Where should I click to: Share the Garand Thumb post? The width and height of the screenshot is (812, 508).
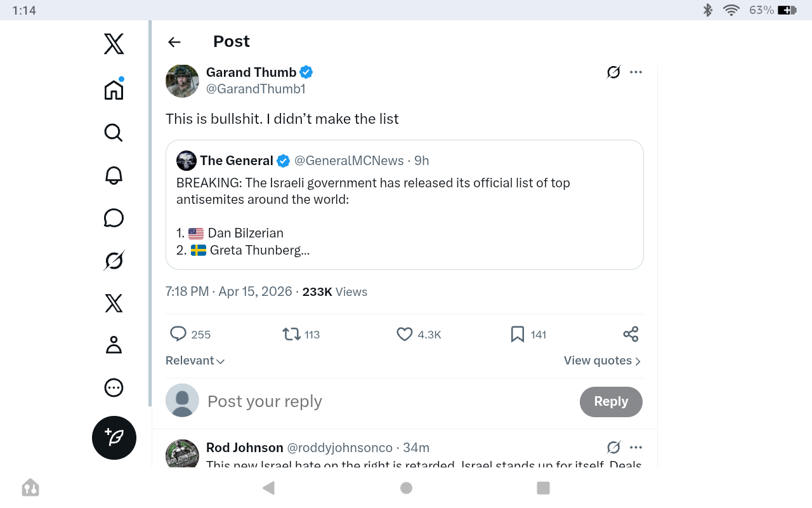[x=631, y=334]
